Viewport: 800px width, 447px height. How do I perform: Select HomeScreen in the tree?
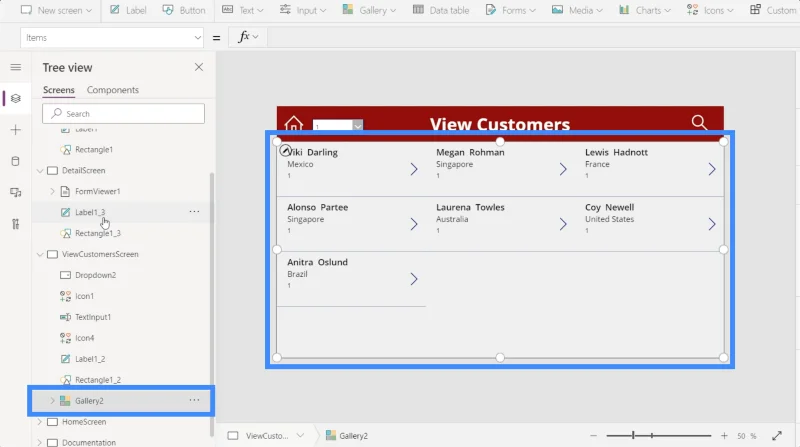84,422
